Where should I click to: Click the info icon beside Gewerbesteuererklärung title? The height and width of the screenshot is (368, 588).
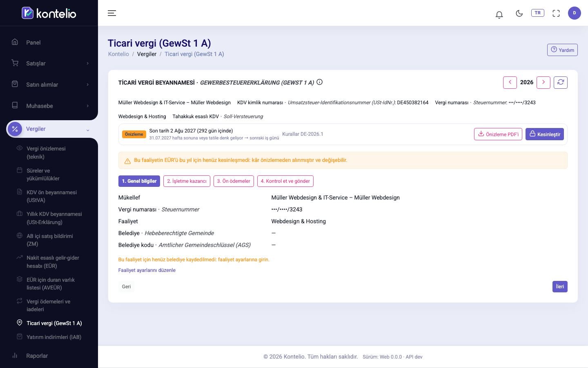click(x=320, y=82)
